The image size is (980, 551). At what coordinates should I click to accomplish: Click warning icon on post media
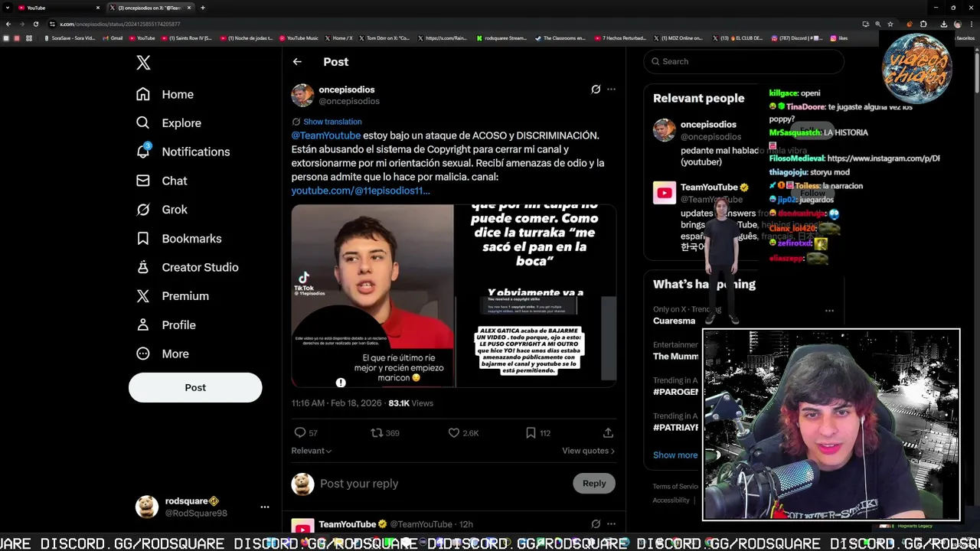point(341,383)
